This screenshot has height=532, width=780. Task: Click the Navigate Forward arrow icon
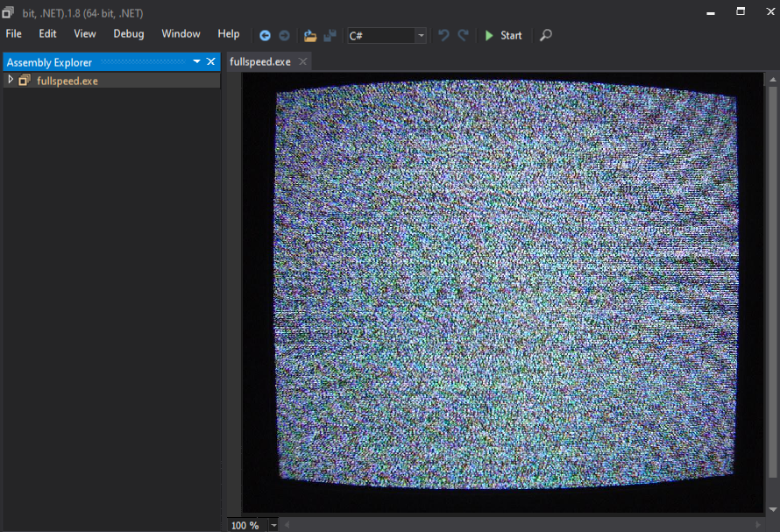point(284,35)
